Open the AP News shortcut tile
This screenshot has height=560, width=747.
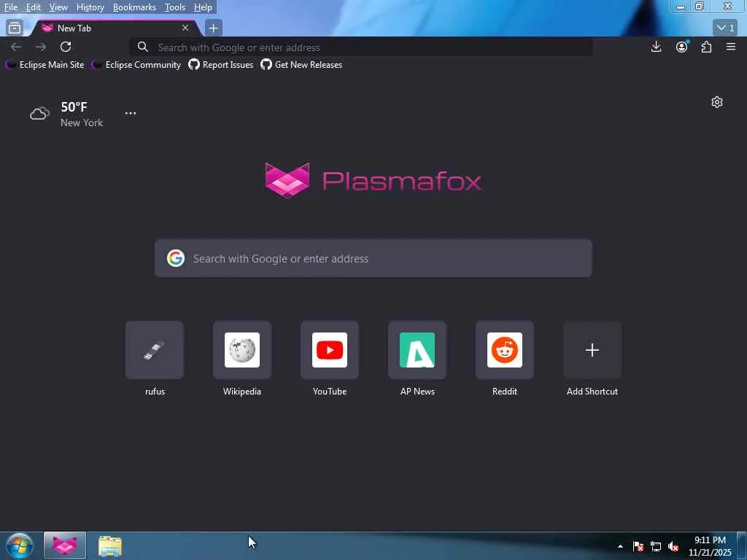[x=417, y=350]
